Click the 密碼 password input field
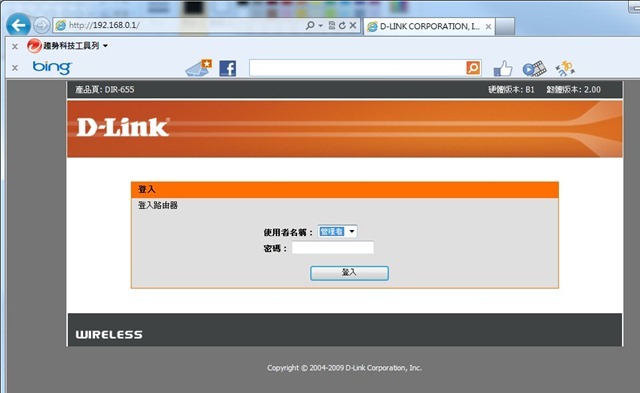This screenshot has height=393, width=640. click(333, 247)
